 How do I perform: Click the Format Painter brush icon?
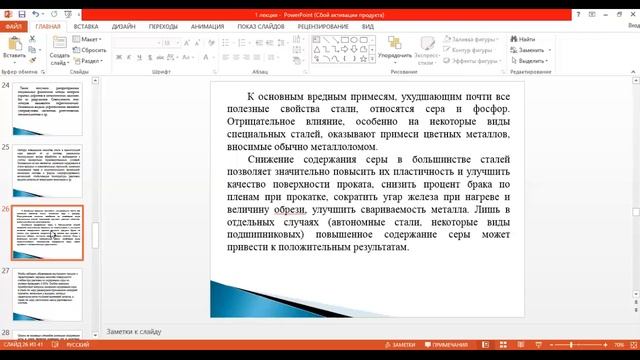(32, 60)
